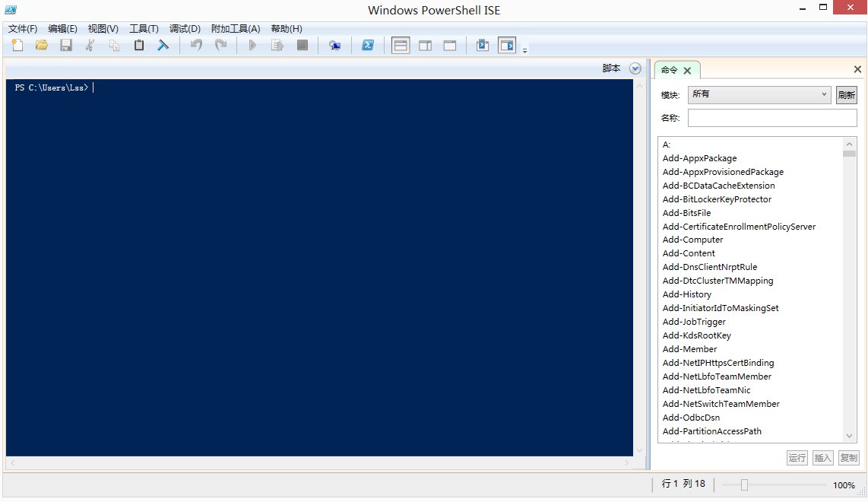This screenshot has height=502, width=868.
Task: Show script pane on top layout icon
Action: [401, 46]
